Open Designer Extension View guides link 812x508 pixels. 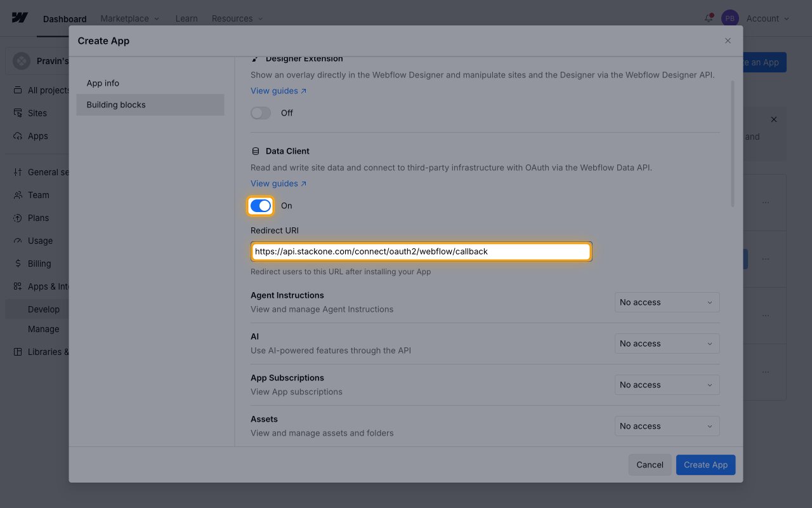coord(278,91)
